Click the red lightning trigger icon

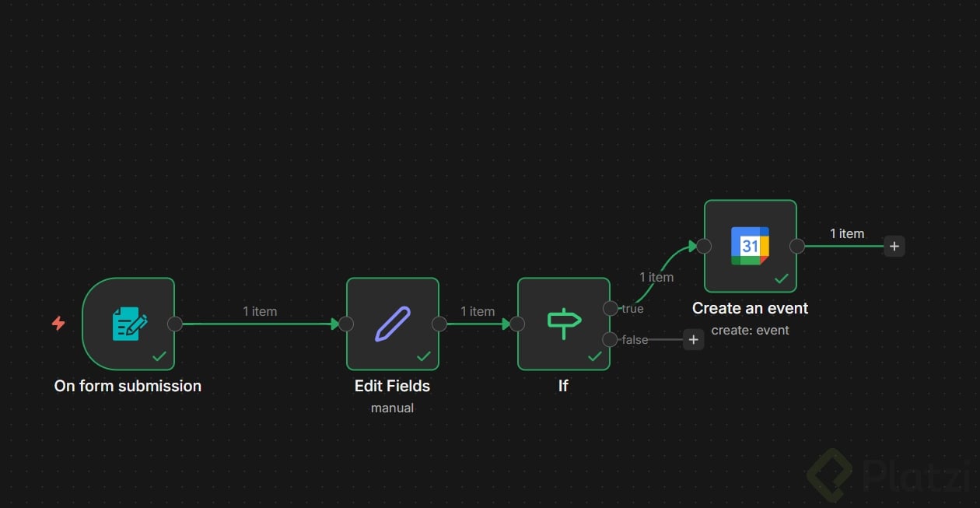click(58, 323)
